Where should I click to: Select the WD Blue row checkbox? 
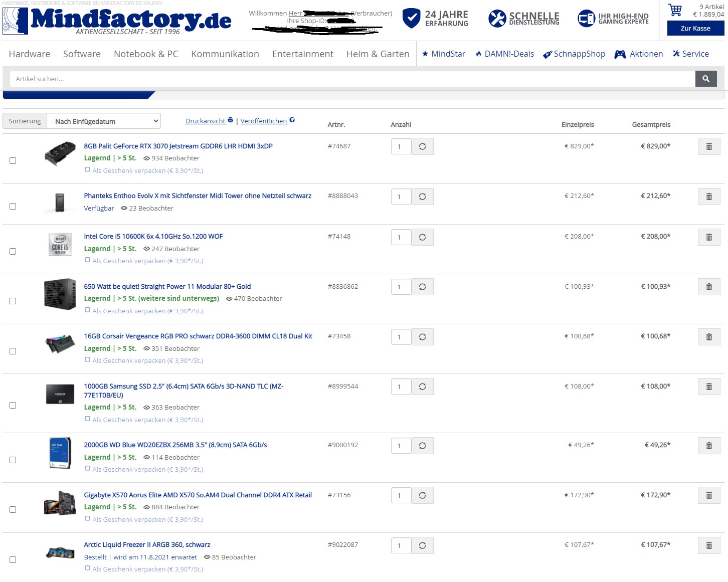(13, 460)
